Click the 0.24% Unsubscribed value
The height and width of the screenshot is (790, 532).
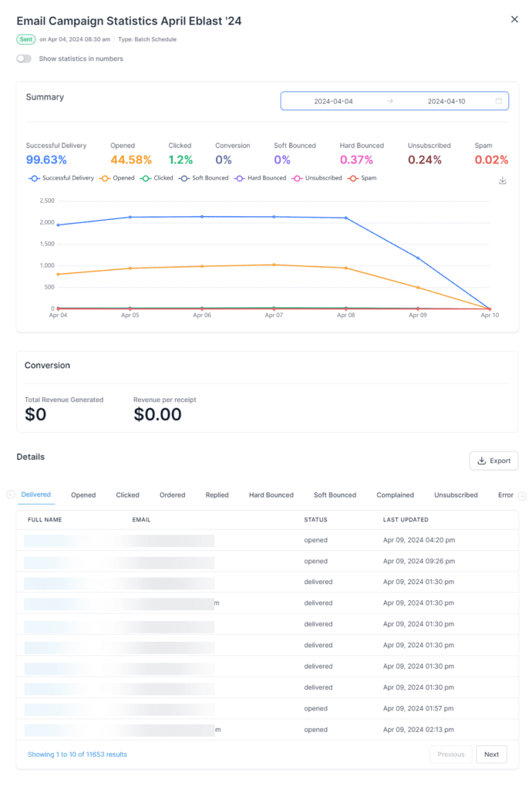point(424,160)
